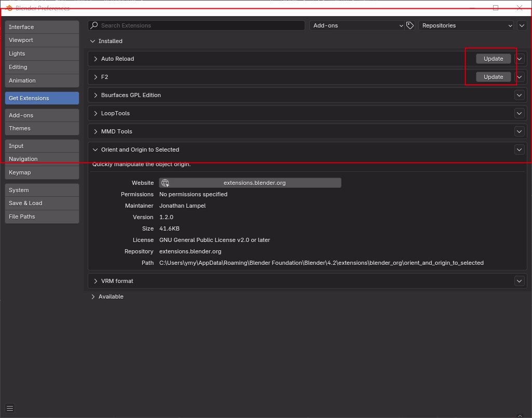Click the extension path text

321,263
